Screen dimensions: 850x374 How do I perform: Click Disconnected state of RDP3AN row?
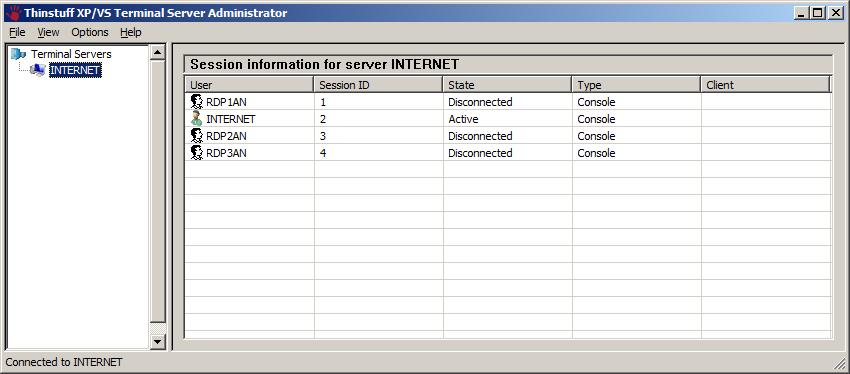[507, 153]
